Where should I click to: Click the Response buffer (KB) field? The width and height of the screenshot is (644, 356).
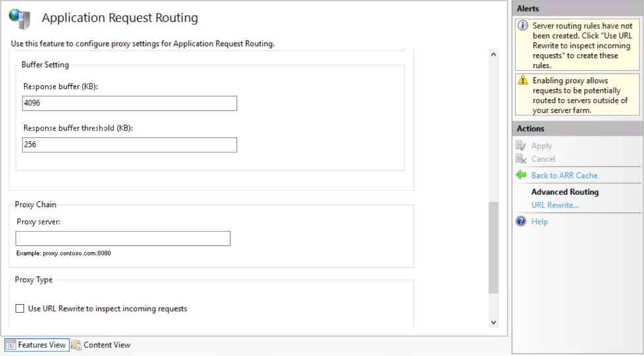pos(129,104)
